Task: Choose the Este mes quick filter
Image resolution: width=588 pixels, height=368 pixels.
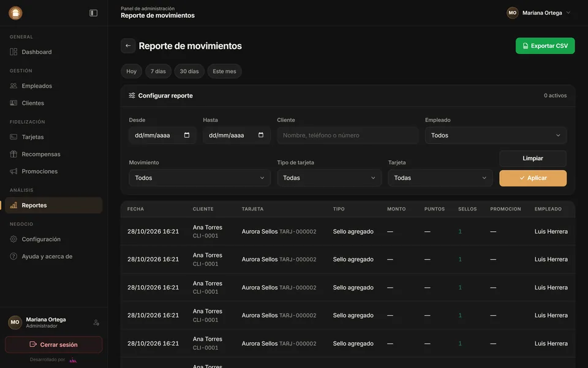Action: click(224, 71)
